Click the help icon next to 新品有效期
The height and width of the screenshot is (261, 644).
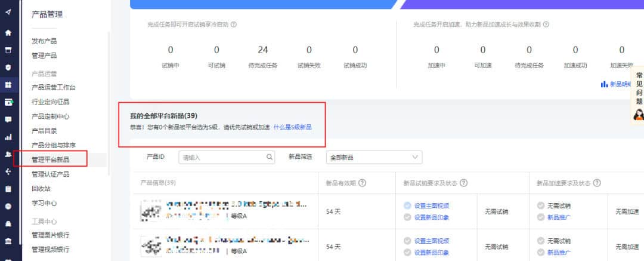pos(363,183)
